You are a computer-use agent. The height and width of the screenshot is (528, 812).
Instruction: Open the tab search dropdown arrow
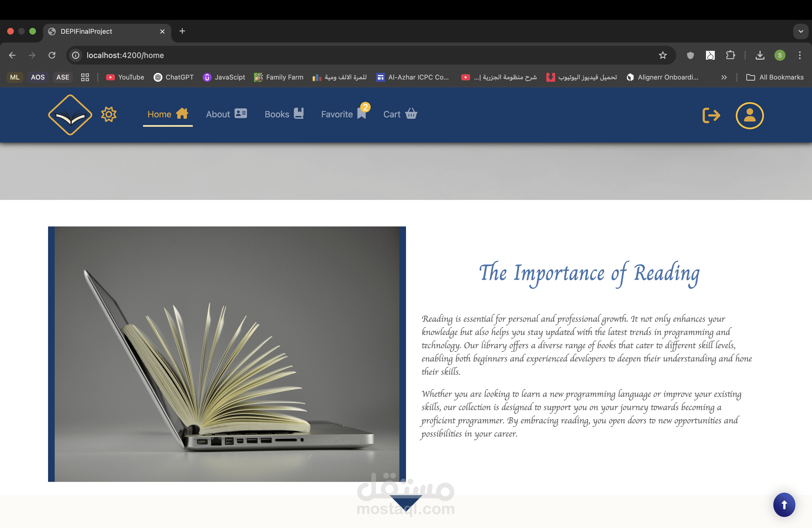point(801,31)
